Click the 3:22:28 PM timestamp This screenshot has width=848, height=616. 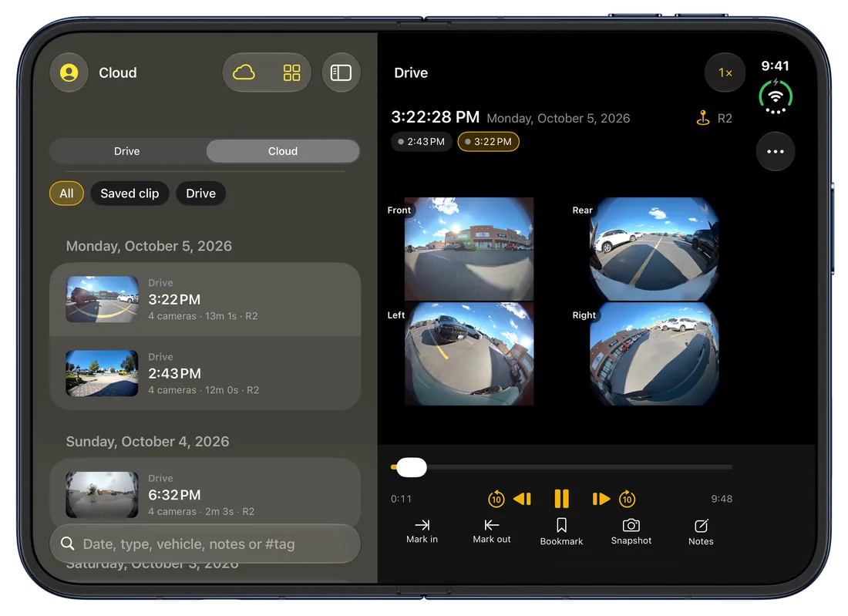click(436, 117)
